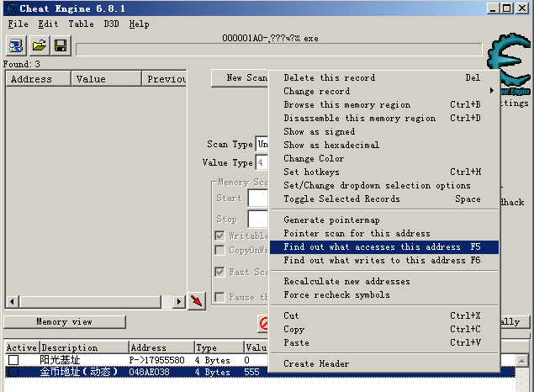The height and width of the screenshot is (392, 534).
Task: Choose Set/Change dropdown selection options
Action: 384,185
